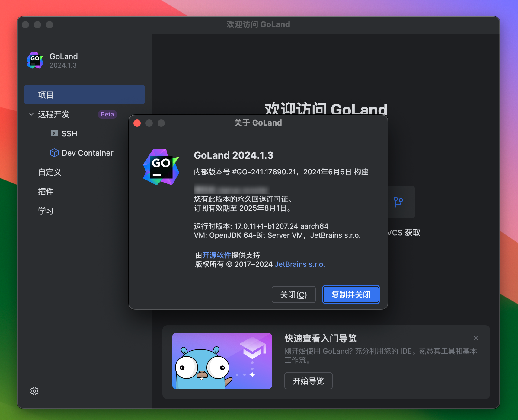Switch to the 学习 tab
This screenshot has width=518, height=420.
pyautogui.click(x=46, y=211)
